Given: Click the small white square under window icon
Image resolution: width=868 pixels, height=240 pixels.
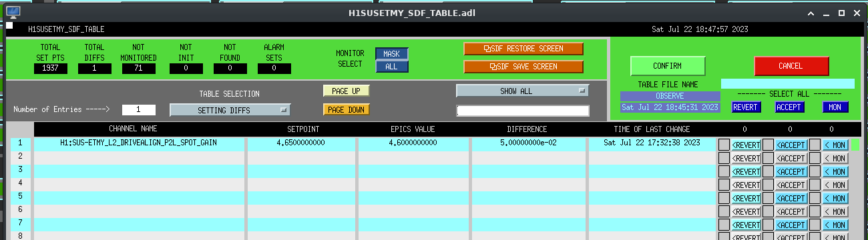Looking at the screenshot, I should pyautogui.click(x=9, y=26).
